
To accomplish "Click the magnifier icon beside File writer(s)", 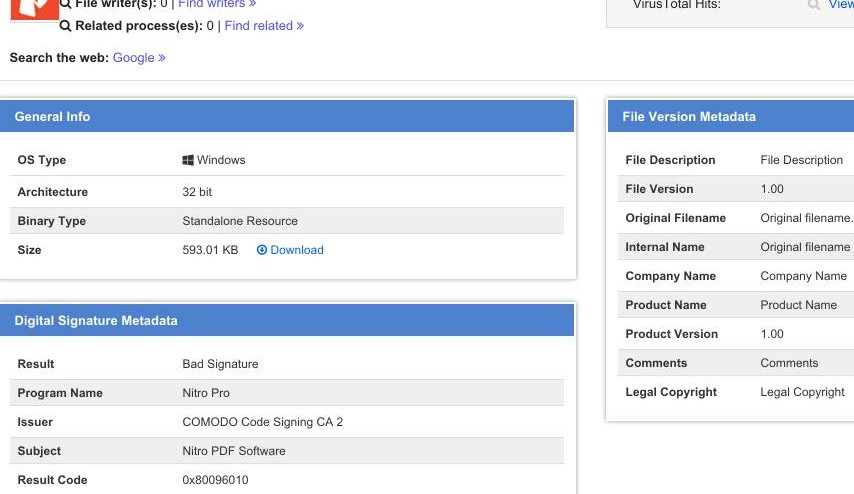I will pos(66,4).
